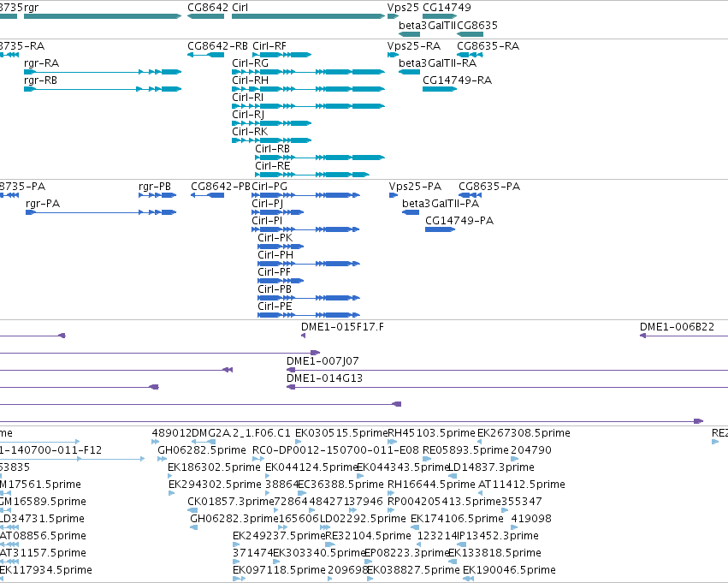Select the RE05893.5prime EST label
728x583 pixels.
pos(465,450)
